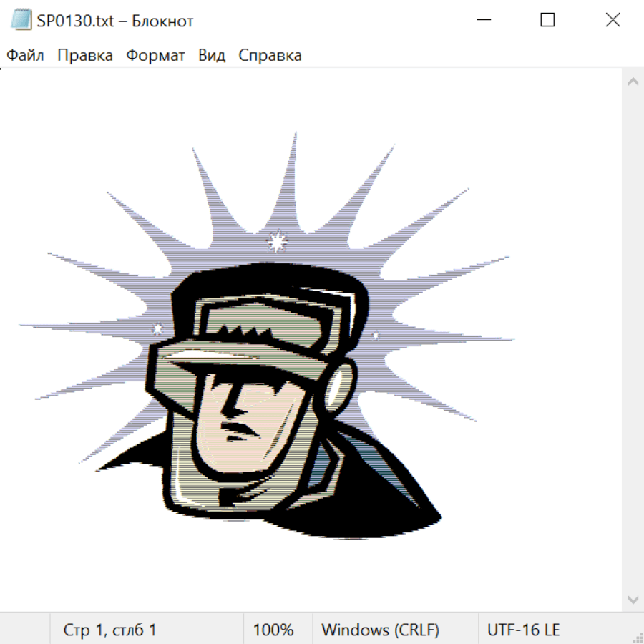Click the scroll down arrow
Image resolution: width=644 pixels, height=644 pixels.
click(x=633, y=599)
